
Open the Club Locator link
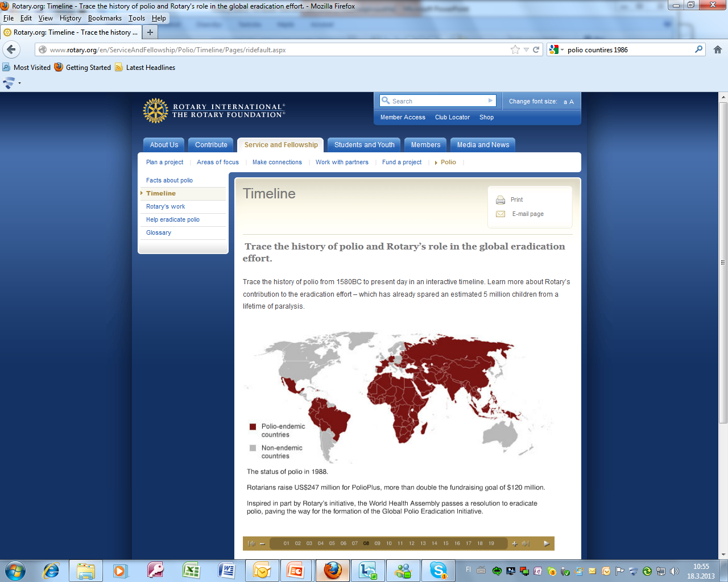pos(452,117)
